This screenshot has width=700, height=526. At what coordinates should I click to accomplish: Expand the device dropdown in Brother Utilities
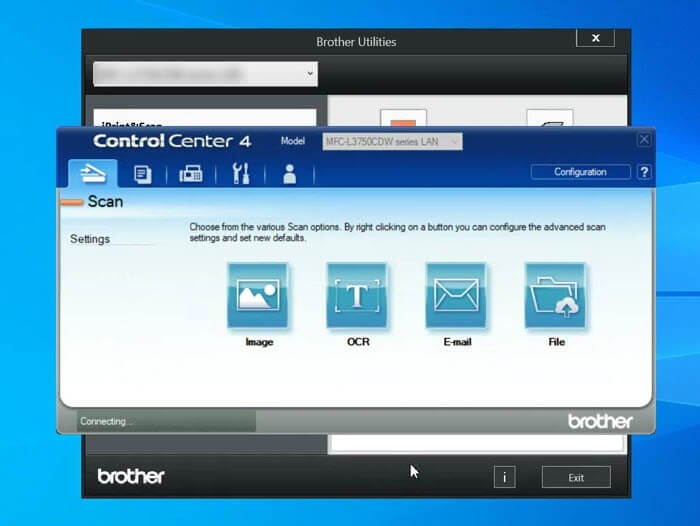205,74
